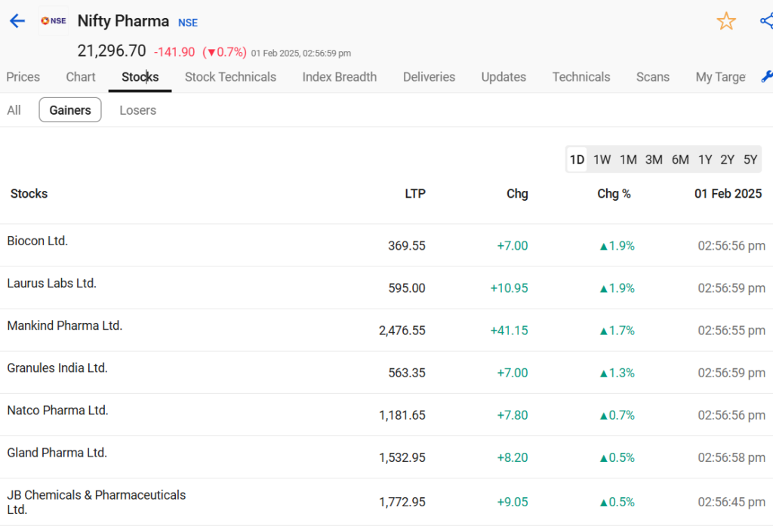Open Biocon Ltd. stock

38,241
